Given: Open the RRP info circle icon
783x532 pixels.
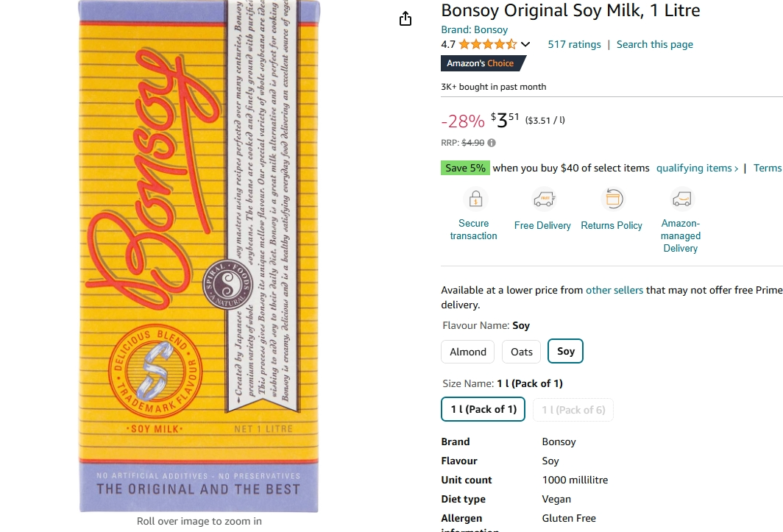Looking at the screenshot, I should click(x=492, y=143).
